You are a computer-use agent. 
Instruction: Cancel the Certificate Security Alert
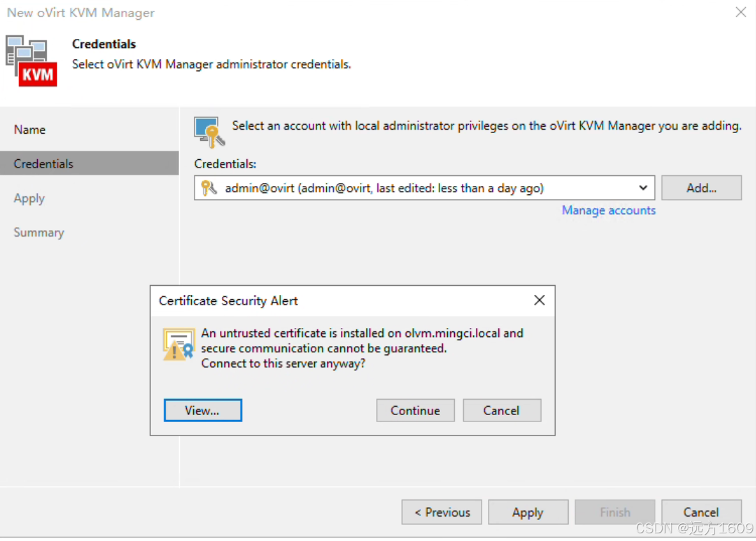tap(502, 411)
